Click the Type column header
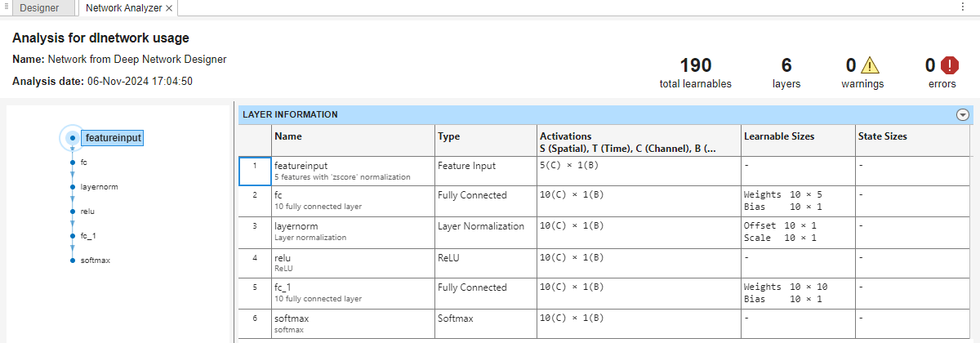980x343 pixels. (x=449, y=136)
